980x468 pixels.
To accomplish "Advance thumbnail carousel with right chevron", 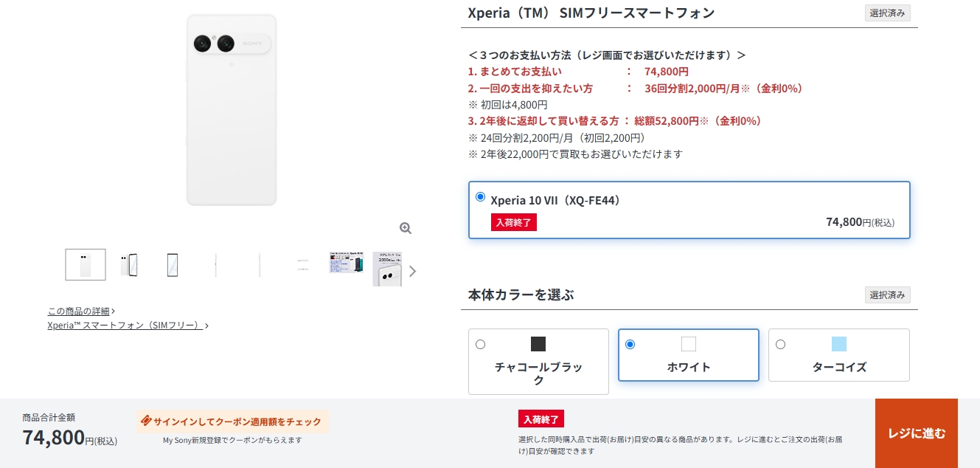I will [412, 271].
